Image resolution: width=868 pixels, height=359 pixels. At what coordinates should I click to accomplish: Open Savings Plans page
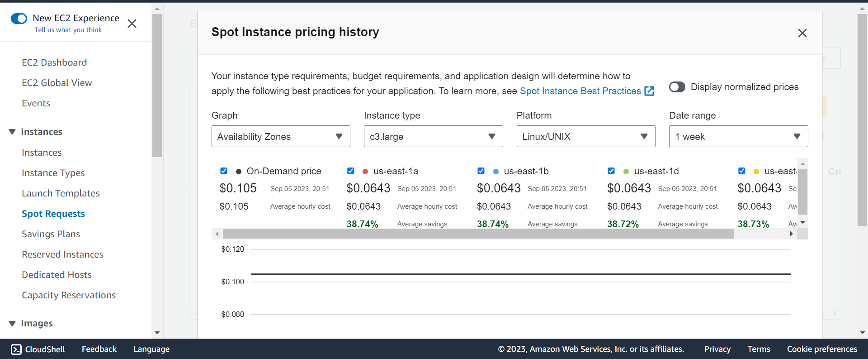tap(51, 234)
